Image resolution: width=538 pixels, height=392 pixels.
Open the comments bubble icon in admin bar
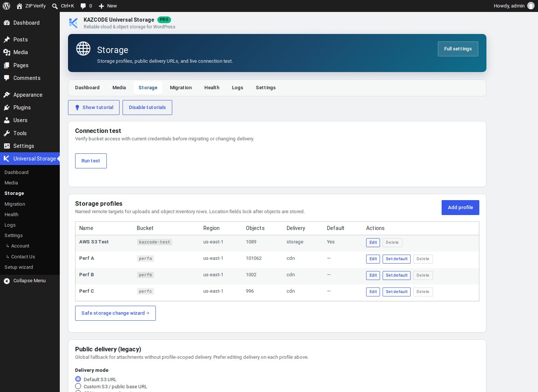point(83,6)
